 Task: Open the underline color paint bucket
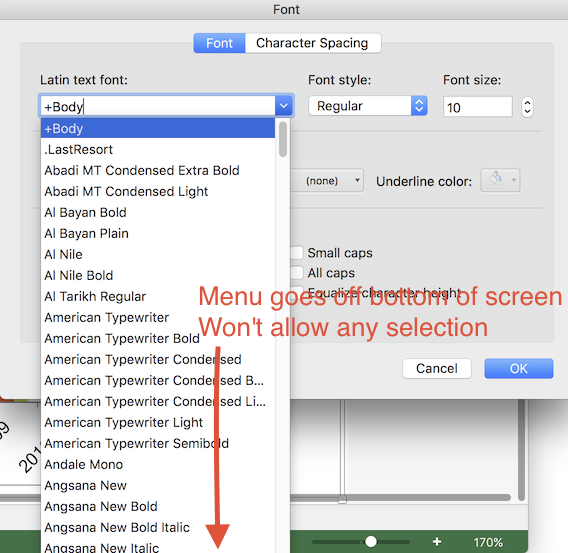tap(500, 180)
